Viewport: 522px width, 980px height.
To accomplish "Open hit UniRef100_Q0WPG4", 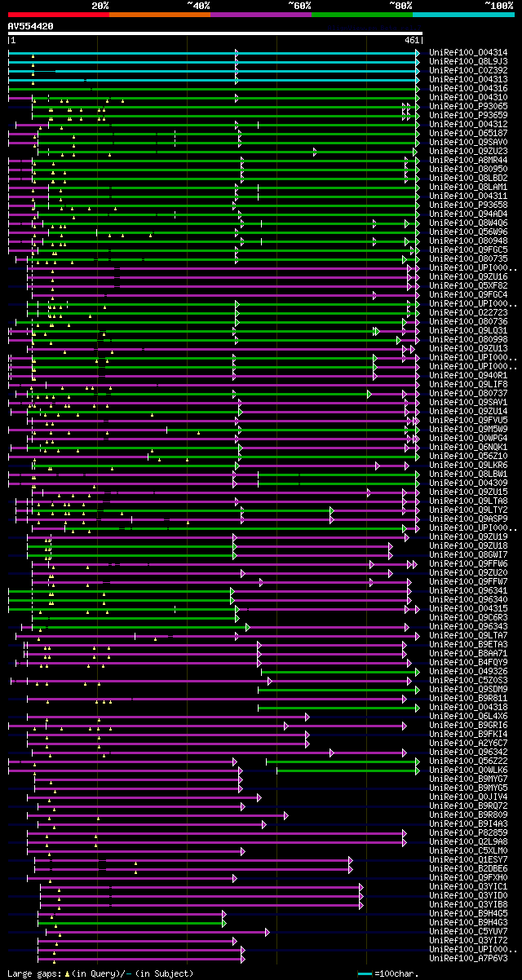I will (468, 438).
